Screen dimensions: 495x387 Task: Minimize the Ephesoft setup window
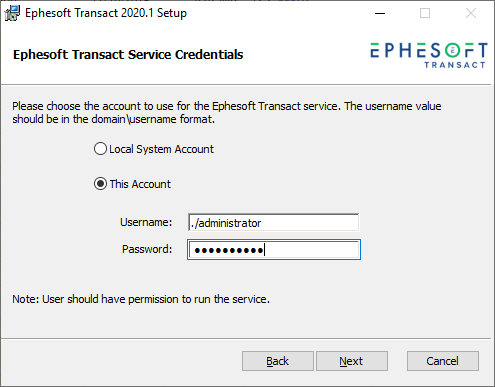pos(380,13)
